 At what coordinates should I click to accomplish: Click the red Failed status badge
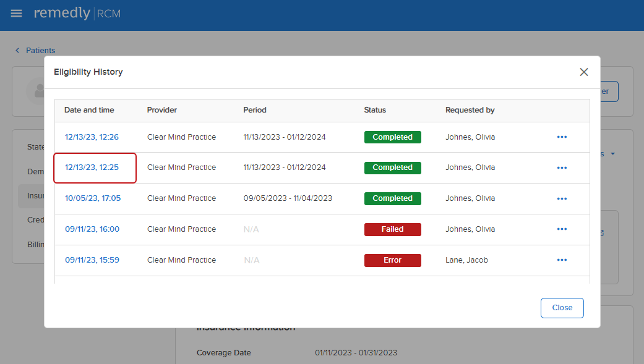click(x=392, y=229)
